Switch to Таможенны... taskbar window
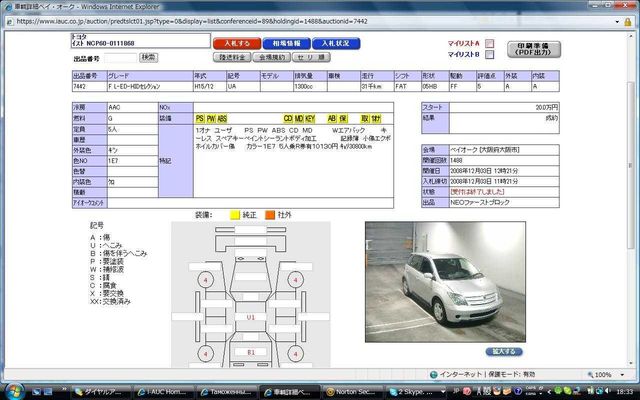 click(x=227, y=392)
